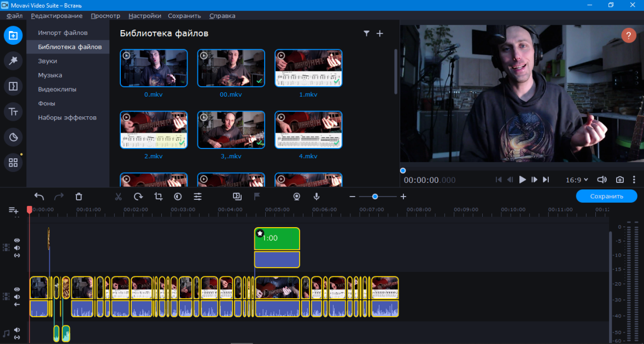Open clip properties sliders icon
This screenshot has height=344, width=644.
[x=197, y=197]
